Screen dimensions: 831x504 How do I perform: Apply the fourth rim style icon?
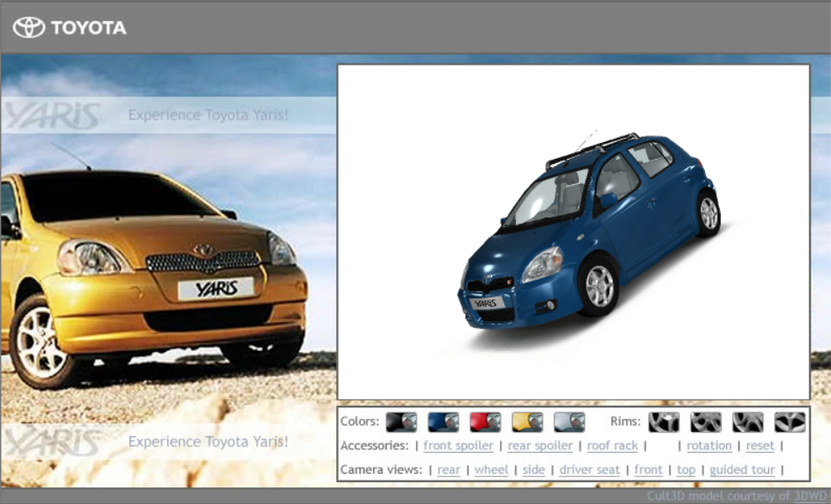pos(790,422)
